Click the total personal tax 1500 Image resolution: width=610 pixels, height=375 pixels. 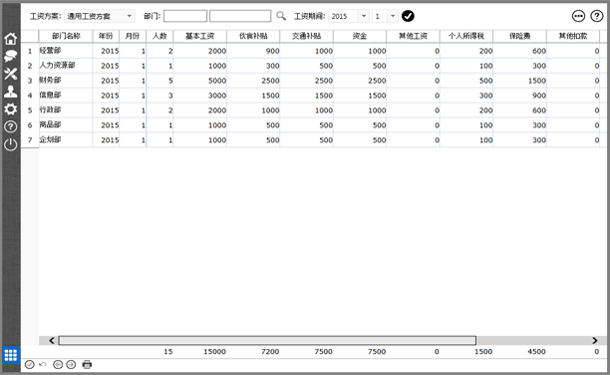[483, 352]
